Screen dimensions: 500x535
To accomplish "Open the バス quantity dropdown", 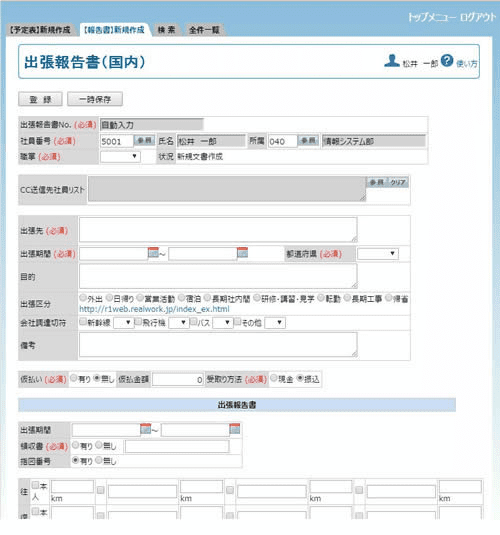I will [223, 323].
